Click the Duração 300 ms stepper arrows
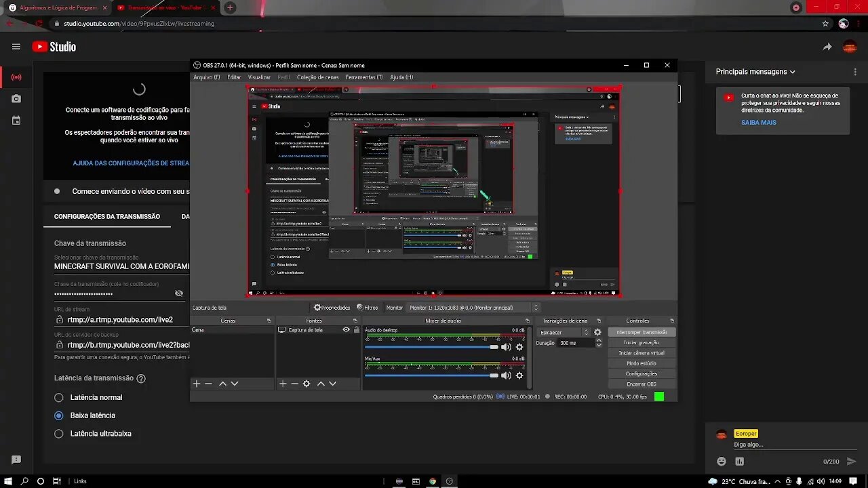This screenshot has height=488, width=868. point(599,343)
